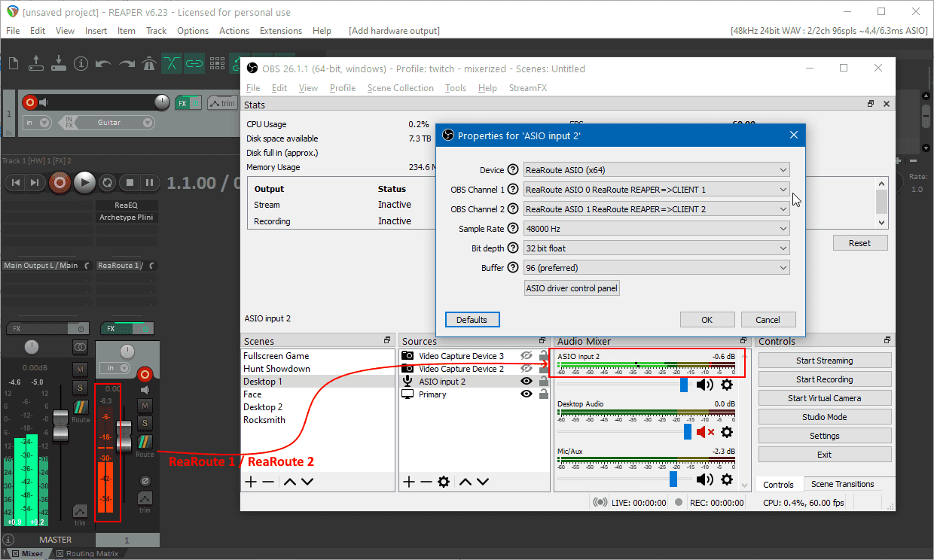The image size is (934, 560).
Task: Toggle item grouping chain-link icon in REAPER
Action: pos(194,63)
